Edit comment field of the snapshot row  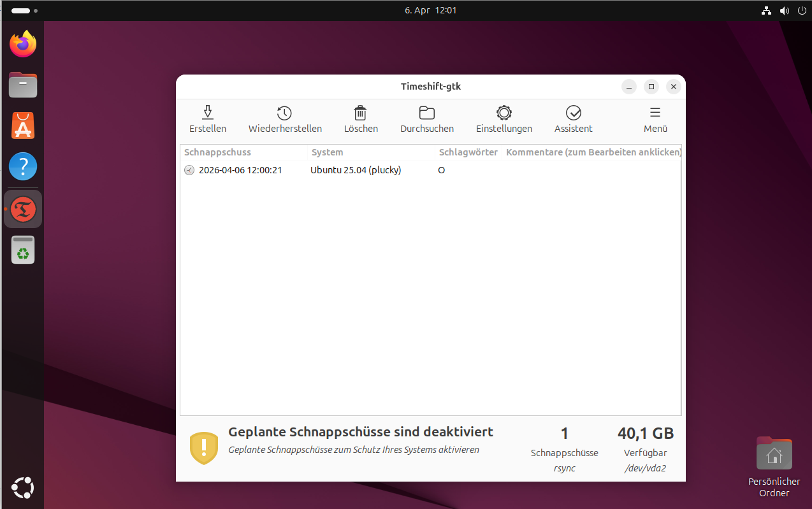coord(593,170)
